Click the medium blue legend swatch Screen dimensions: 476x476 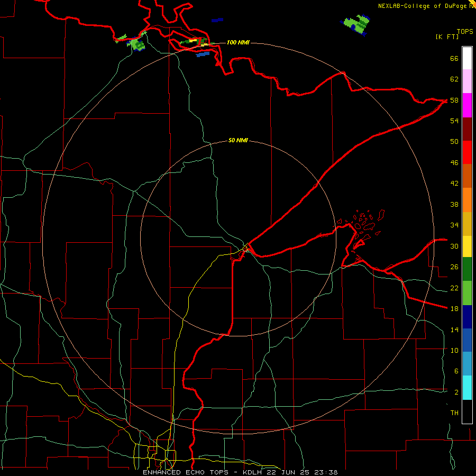tap(467, 341)
